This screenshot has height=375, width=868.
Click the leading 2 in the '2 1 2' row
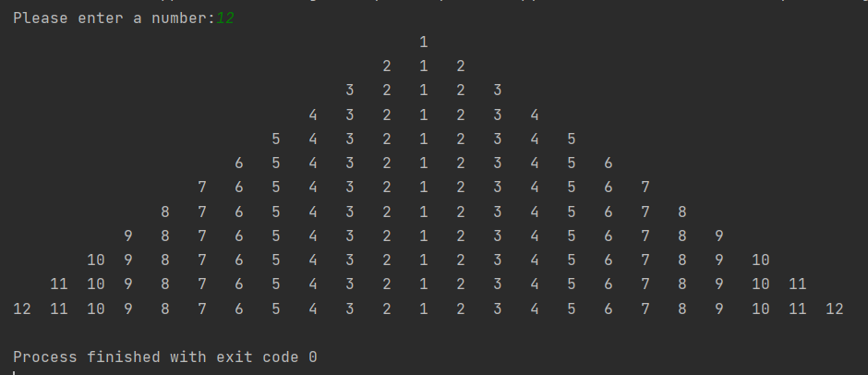coord(386,67)
